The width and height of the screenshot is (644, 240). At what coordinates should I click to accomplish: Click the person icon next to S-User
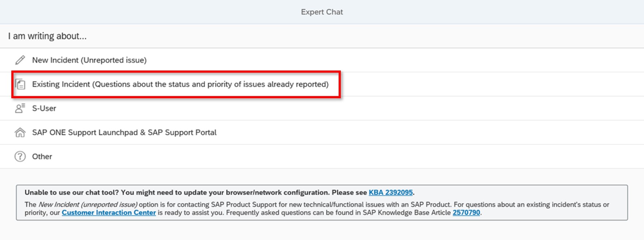pyautogui.click(x=20, y=108)
